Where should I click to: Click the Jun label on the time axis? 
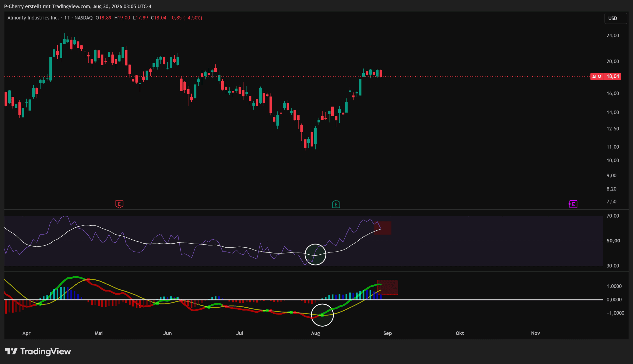click(167, 333)
